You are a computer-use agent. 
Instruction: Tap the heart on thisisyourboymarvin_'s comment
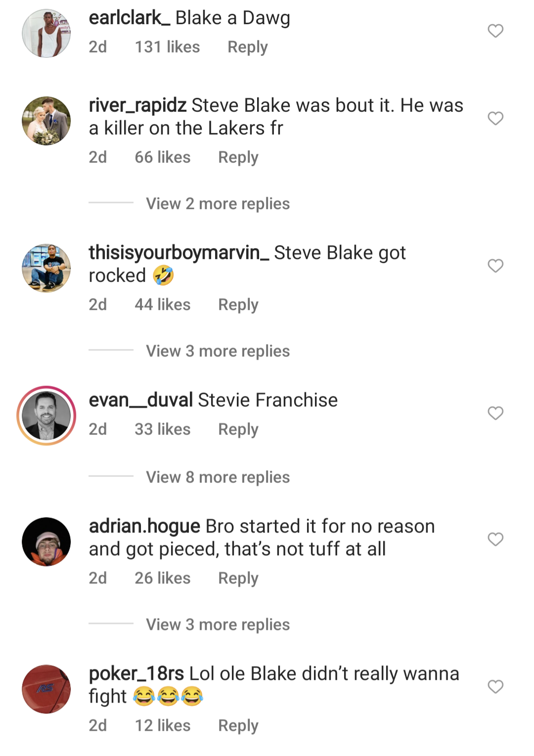pyautogui.click(x=495, y=265)
